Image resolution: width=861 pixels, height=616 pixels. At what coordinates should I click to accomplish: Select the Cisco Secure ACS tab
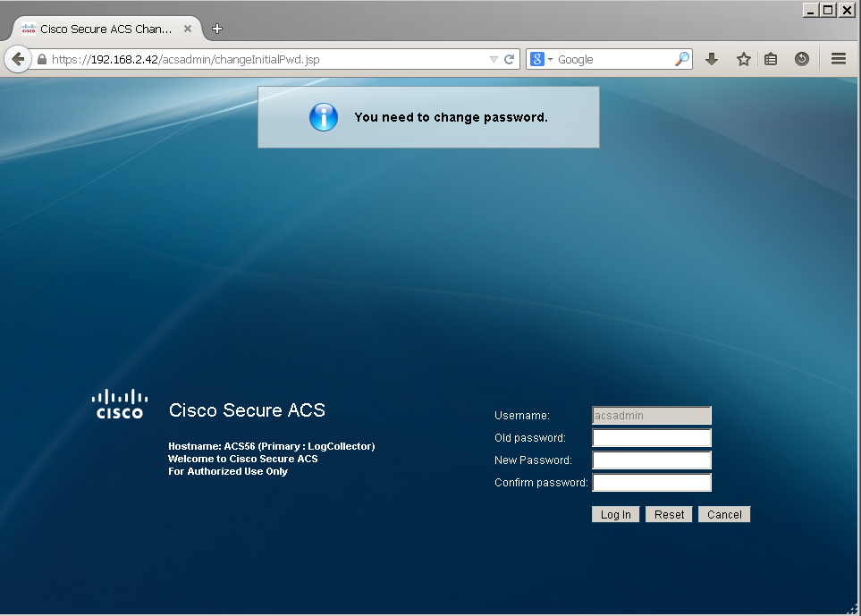[106, 29]
